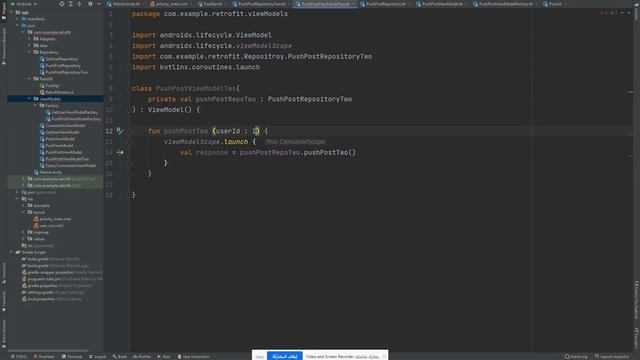Click suspend call gutter icon line 14
Viewport: 640px width, 360px height.
point(120,152)
